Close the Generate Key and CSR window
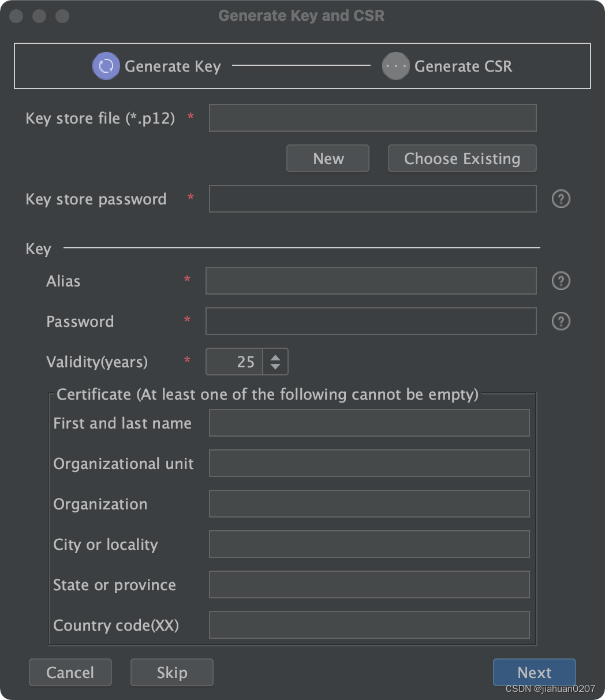This screenshot has width=605, height=700. [16, 16]
